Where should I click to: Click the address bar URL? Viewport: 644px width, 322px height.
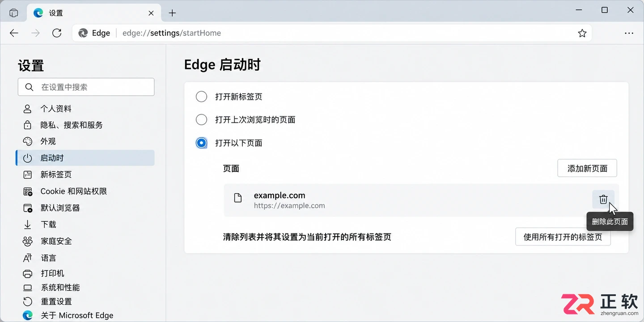172,33
